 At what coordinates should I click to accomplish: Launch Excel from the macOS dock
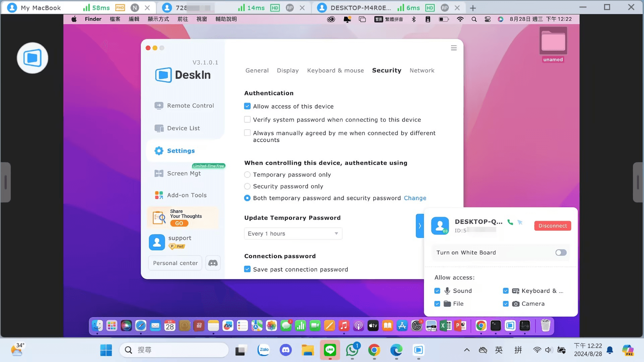(x=445, y=325)
